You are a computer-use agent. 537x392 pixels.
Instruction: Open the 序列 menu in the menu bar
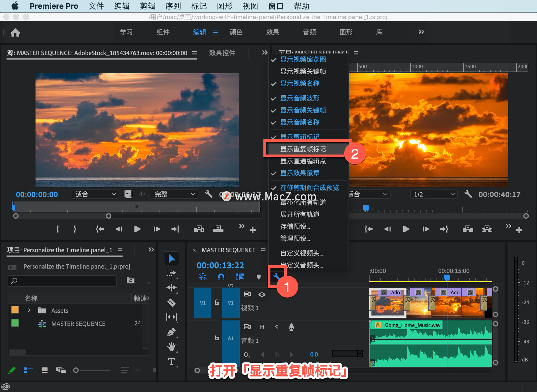pos(173,6)
